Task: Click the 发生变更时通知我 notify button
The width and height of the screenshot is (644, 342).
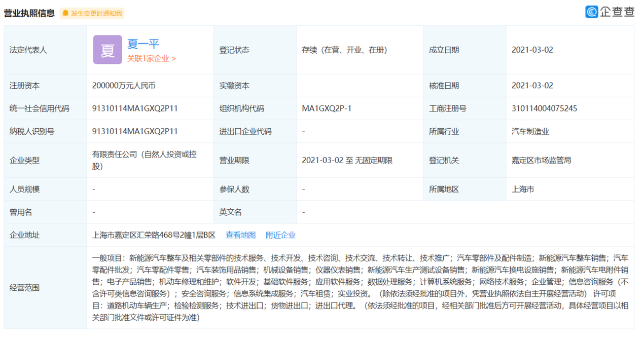Action: 96,13
